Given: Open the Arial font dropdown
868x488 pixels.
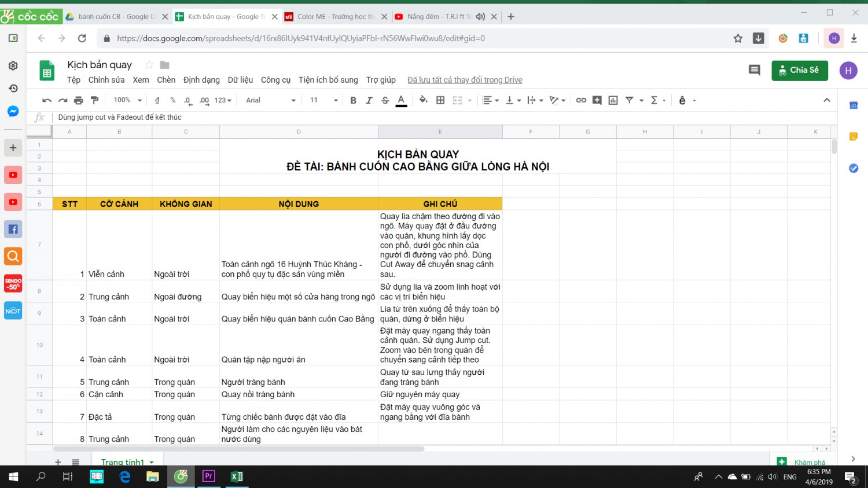Looking at the screenshot, I should point(270,101).
